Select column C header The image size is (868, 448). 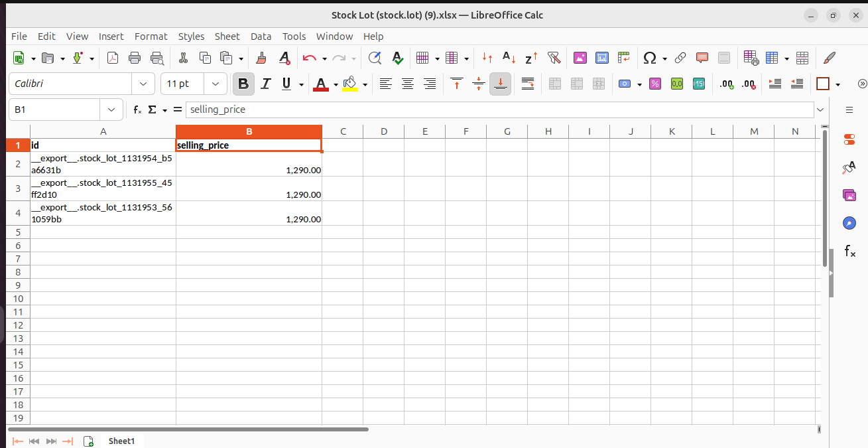[343, 131]
